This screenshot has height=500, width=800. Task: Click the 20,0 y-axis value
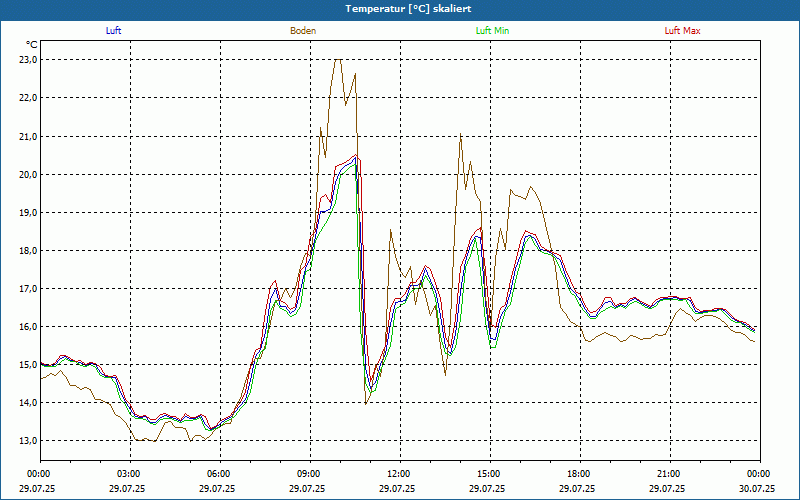(28, 174)
